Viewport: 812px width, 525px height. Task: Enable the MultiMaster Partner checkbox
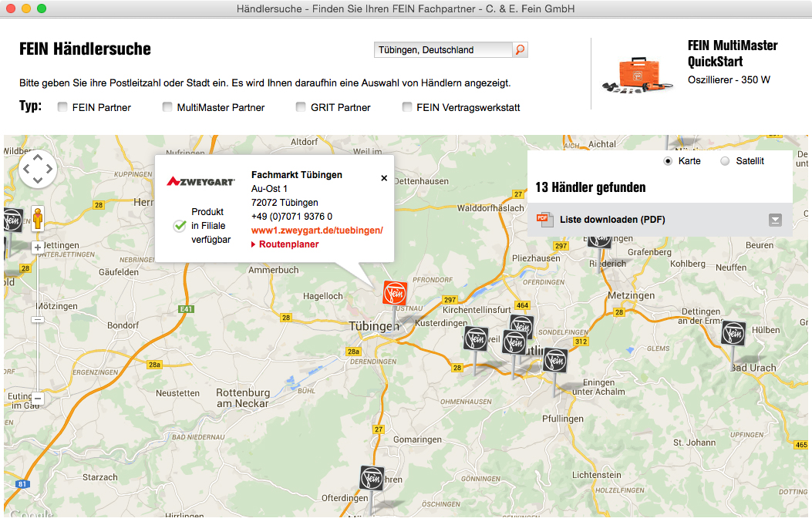(167, 106)
